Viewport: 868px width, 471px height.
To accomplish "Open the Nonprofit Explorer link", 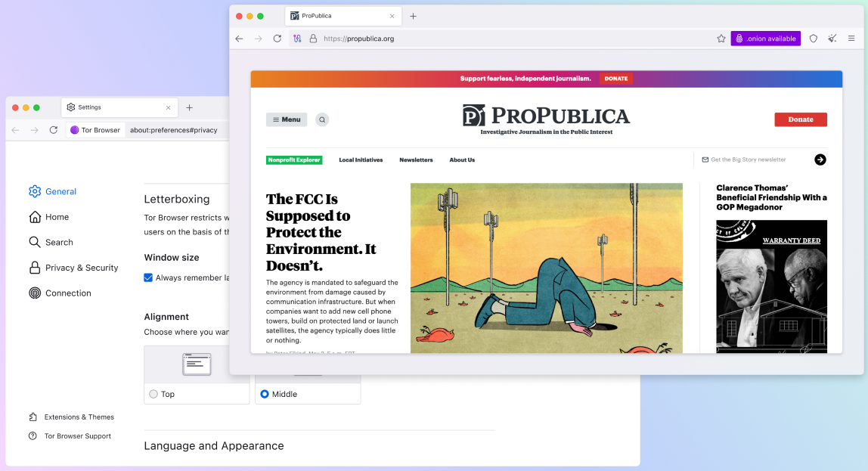I will click(294, 160).
